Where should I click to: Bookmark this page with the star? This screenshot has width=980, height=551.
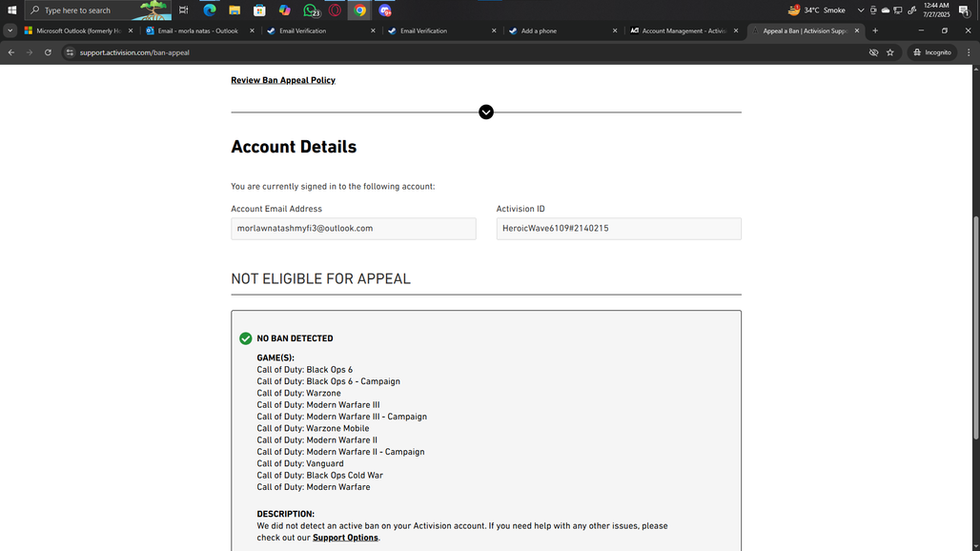[x=890, y=52]
